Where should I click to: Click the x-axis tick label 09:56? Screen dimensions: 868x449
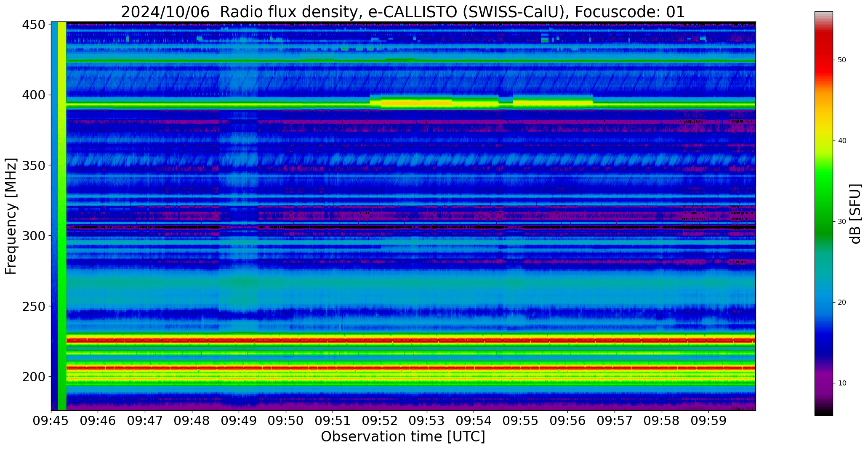(x=568, y=421)
